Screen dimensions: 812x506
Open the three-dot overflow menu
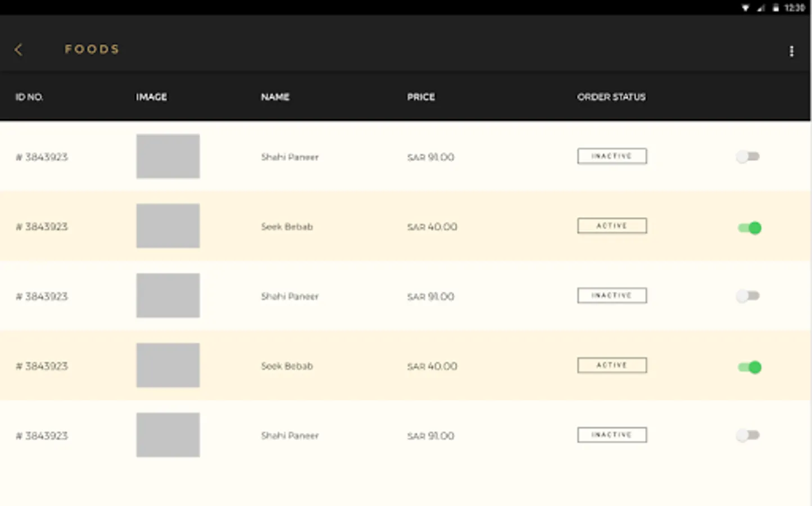click(x=791, y=51)
